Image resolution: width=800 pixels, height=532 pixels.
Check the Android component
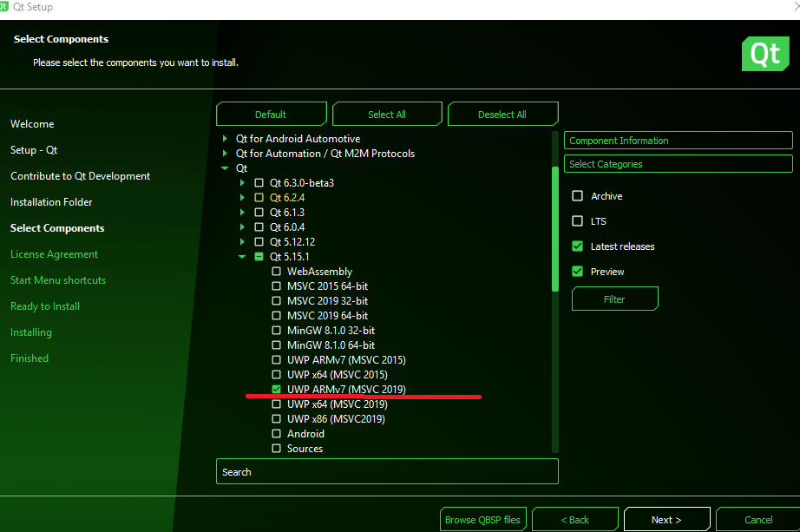pyautogui.click(x=277, y=433)
